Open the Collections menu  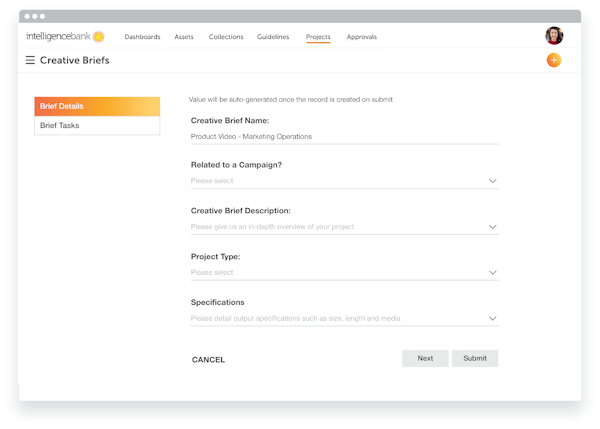tap(226, 37)
